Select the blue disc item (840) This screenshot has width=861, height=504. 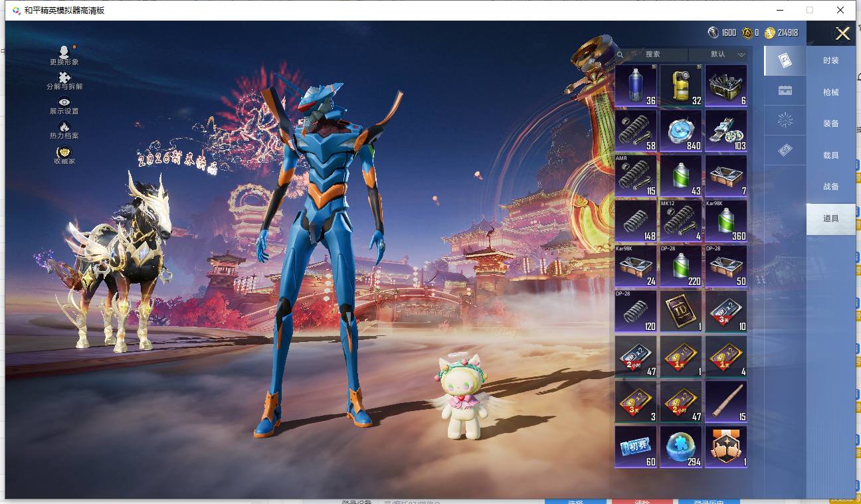pos(681,131)
